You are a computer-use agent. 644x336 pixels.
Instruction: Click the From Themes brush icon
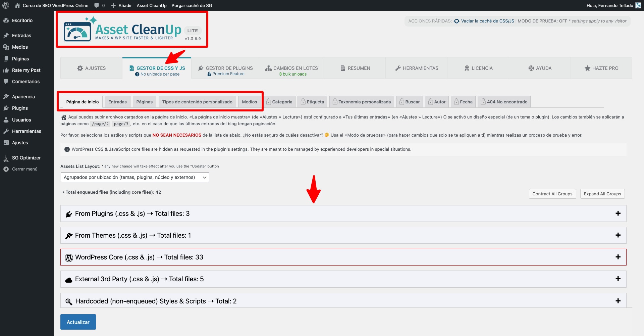coord(69,236)
